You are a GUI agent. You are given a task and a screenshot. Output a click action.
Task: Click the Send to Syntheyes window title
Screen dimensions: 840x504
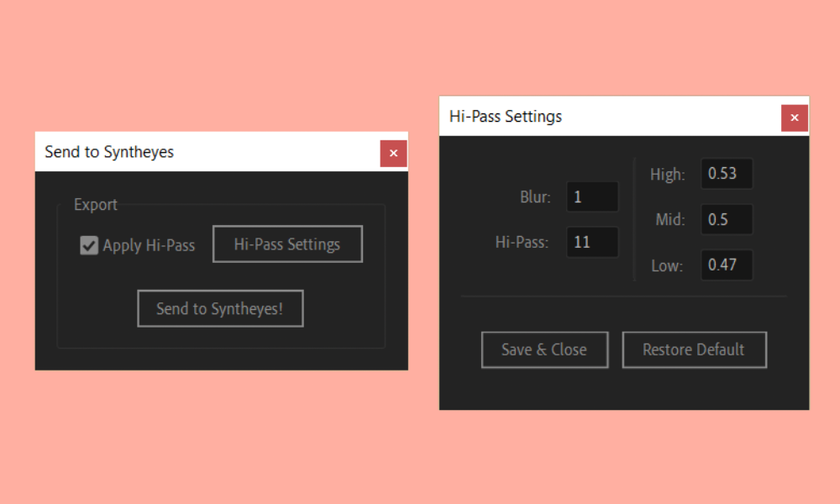tap(109, 152)
